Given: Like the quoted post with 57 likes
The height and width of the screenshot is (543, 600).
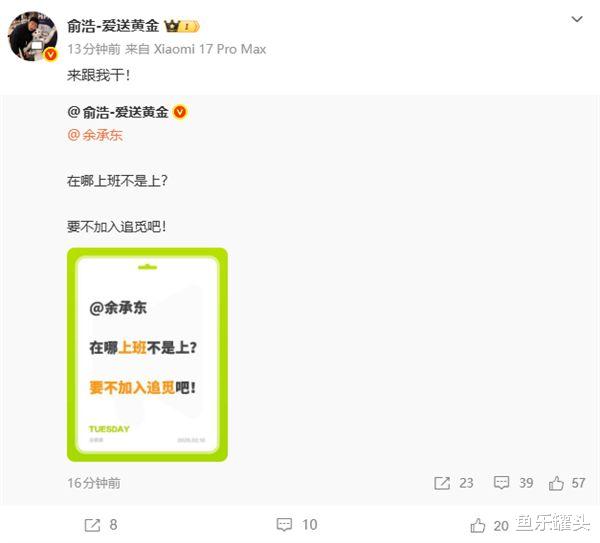Looking at the screenshot, I should 567,483.
